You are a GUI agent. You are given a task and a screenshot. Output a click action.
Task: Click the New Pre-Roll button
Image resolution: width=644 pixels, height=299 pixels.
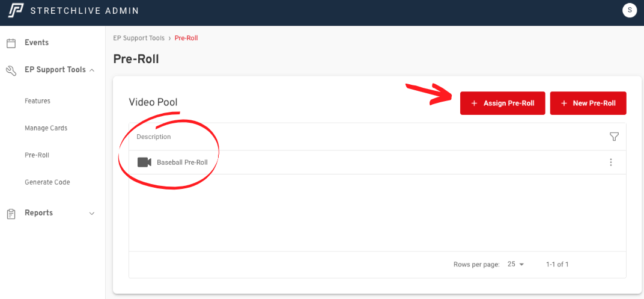tap(588, 103)
